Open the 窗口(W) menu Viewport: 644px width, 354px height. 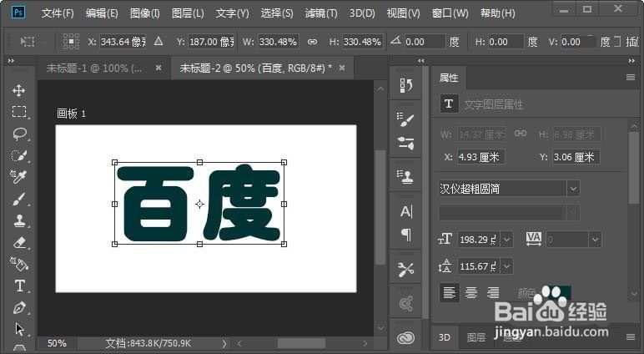pyautogui.click(x=450, y=13)
